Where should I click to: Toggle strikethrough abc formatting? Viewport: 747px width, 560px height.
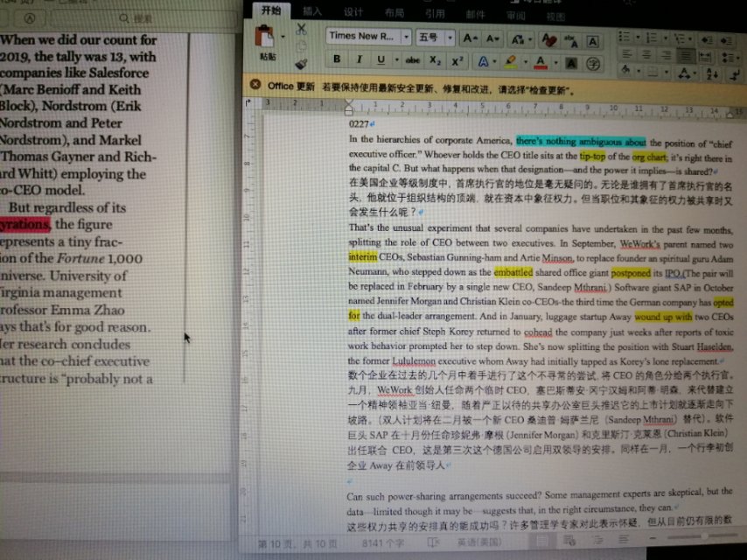412,60
